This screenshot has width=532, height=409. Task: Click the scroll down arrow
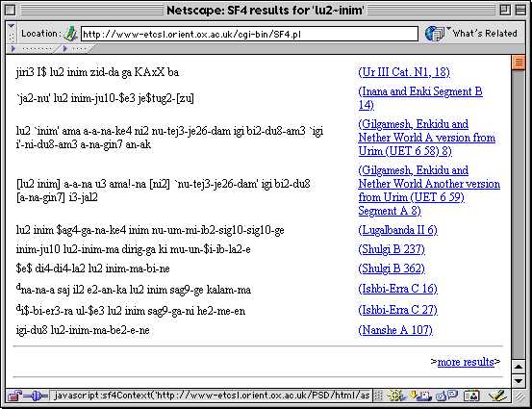point(519,381)
